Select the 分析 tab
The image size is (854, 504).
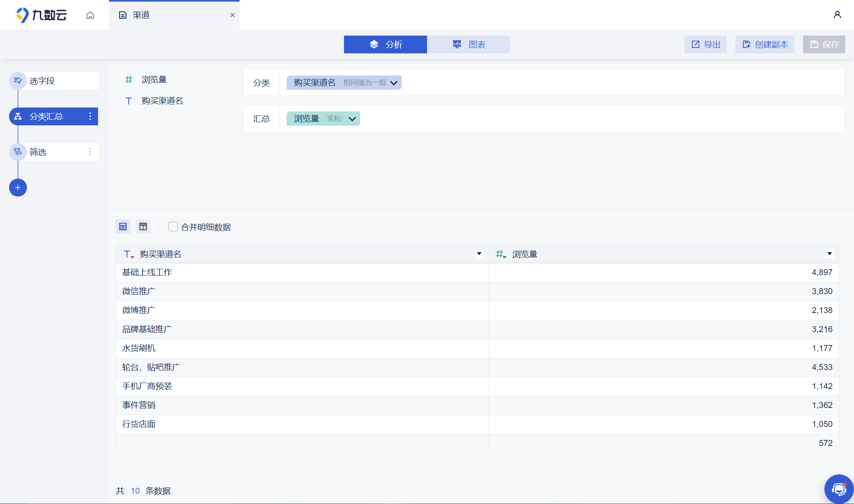point(385,44)
